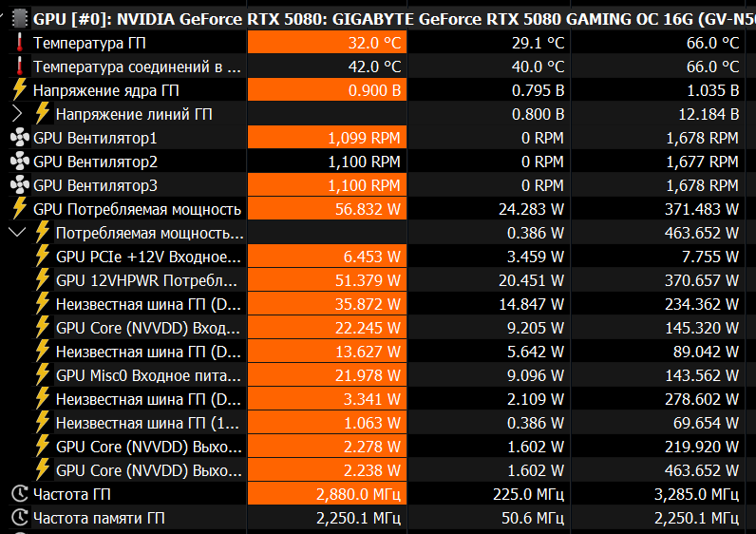Screen dimensions: 756x534
Task: Click fan icon beside GPU Вентилятор1
Action: tap(20, 138)
